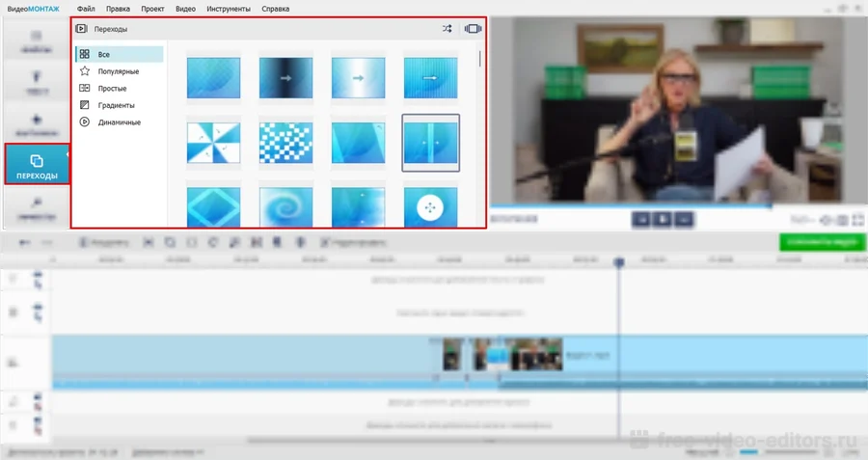The width and height of the screenshot is (868, 460).
Task: Click the green save video button
Action: tap(822, 242)
